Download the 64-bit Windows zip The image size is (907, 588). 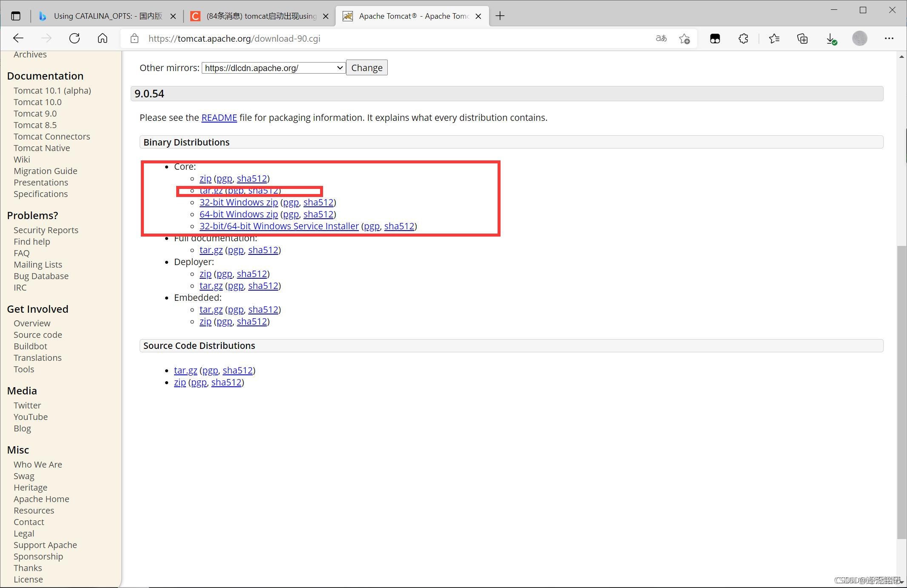click(x=239, y=214)
